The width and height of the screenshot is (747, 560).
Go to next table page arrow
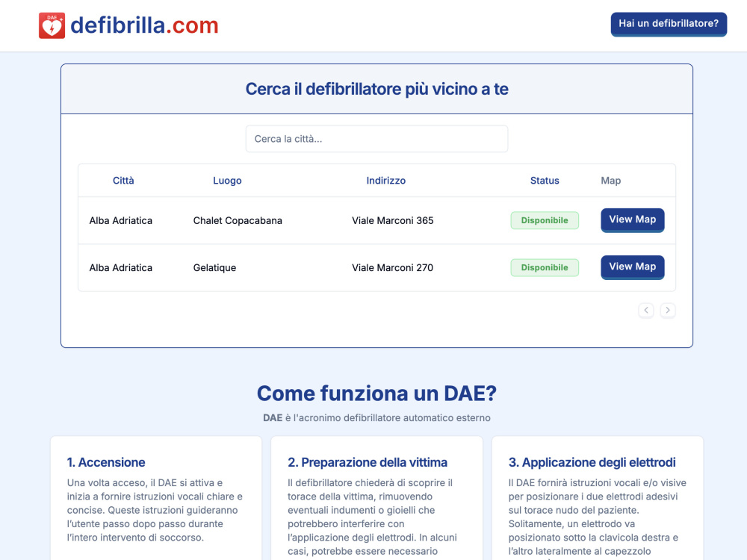point(668,311)
